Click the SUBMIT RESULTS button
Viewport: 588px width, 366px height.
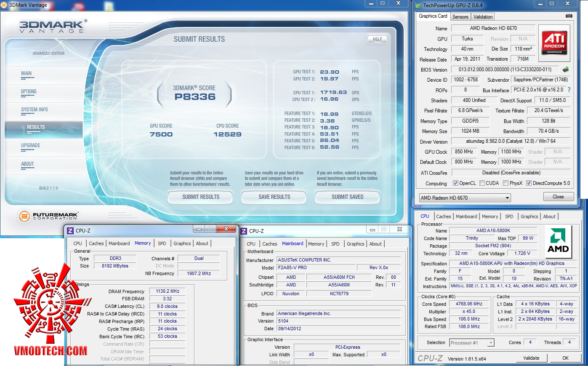click(x=200, y=197)
